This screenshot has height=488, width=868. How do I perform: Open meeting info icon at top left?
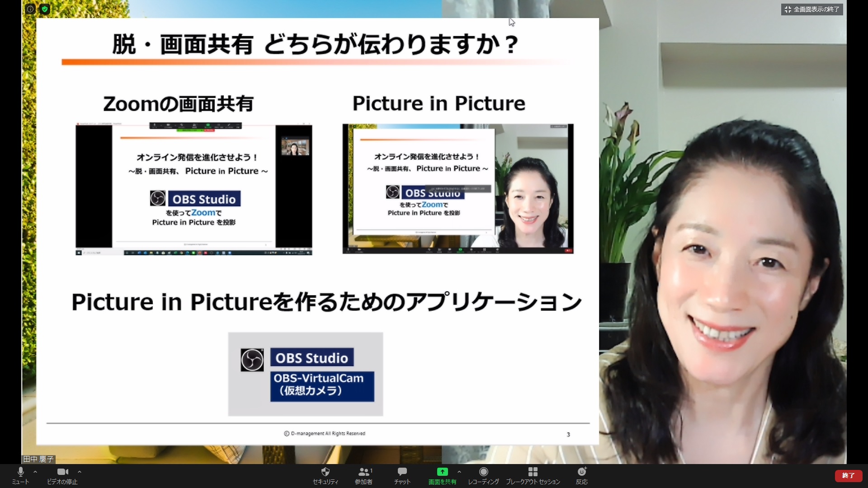coord(30,9)
